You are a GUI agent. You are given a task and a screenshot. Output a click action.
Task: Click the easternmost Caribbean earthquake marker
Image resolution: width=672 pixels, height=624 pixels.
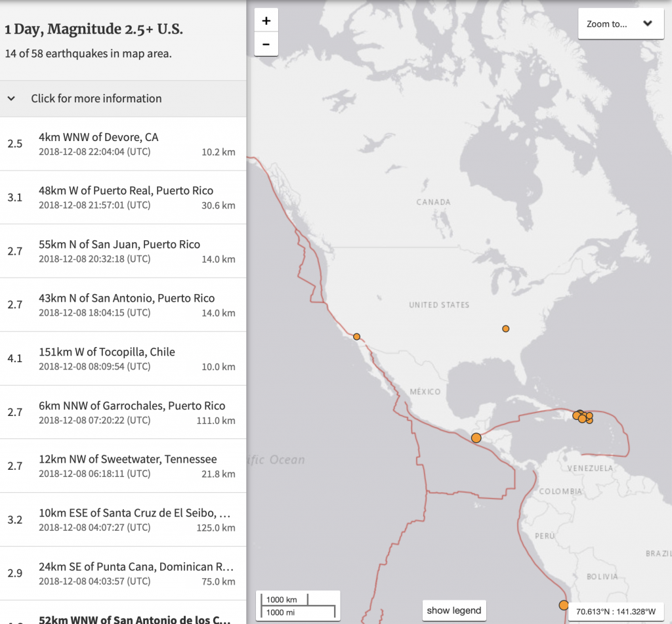click(590, 416)
